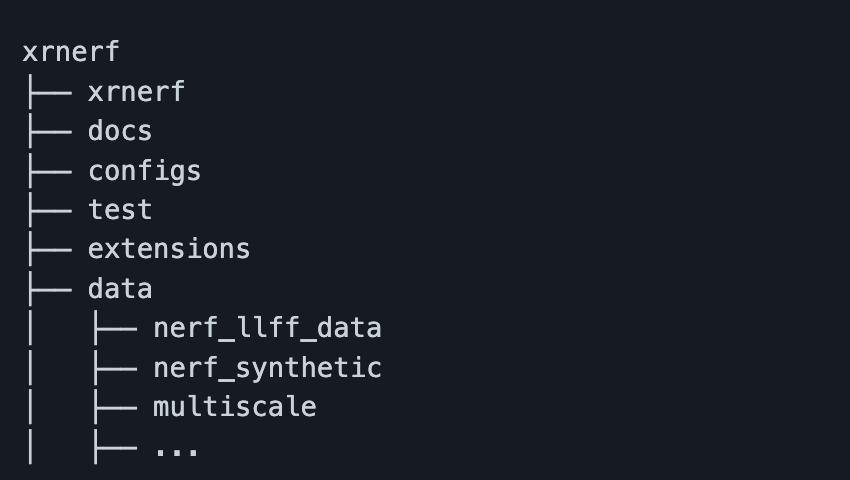Image resolution: width=850 pixels, height=480 pixels.
Task: Select the nerf_llff_data folder entry
Action: [x=267, y=328]
